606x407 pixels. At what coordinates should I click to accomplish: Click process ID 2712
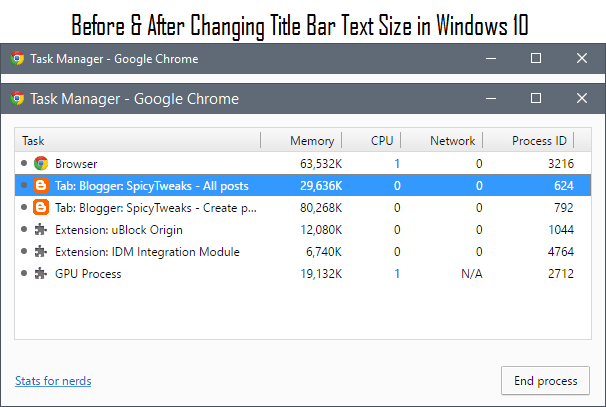point(561,274)
